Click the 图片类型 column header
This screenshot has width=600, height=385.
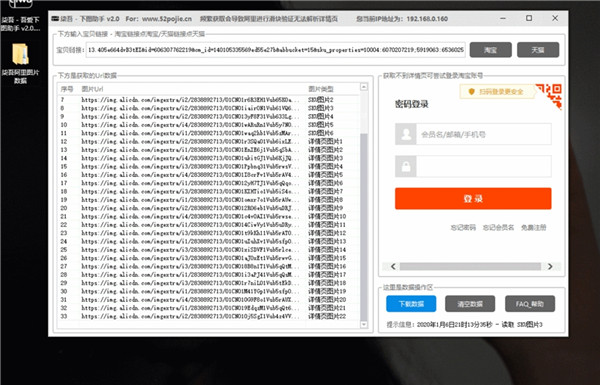pyautogui.click(x=321, y=89)
